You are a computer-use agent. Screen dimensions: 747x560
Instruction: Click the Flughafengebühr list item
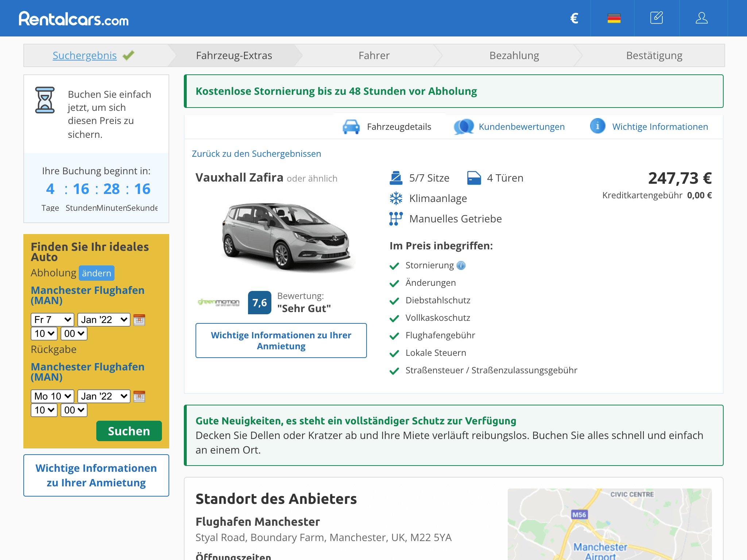pos(440,335)
